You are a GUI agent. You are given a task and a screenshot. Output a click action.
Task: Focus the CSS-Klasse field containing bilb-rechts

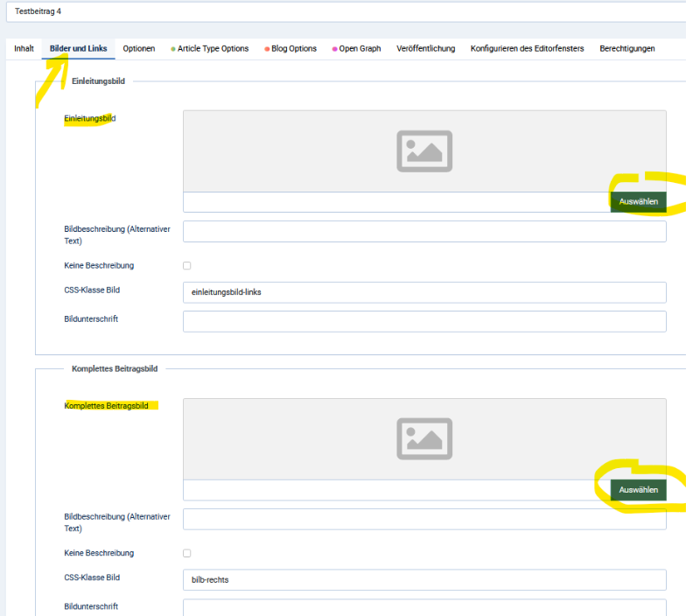(424, 580)
